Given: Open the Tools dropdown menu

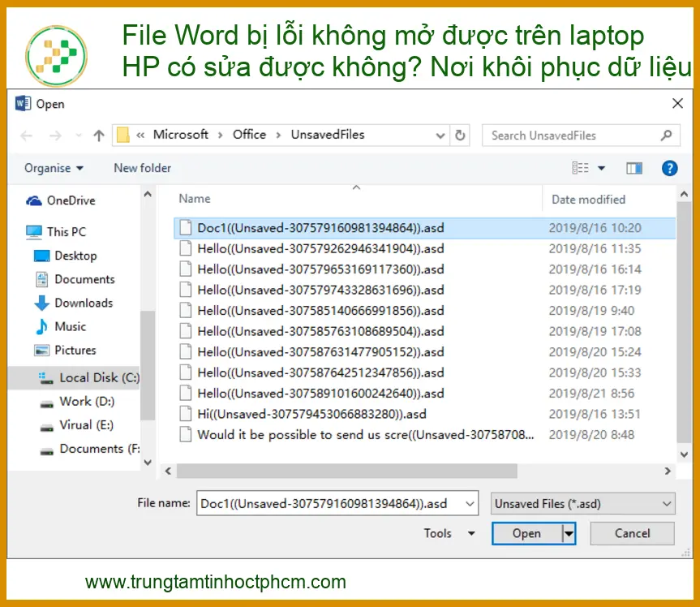Looking at the screenshot, I should click(449, 533).
